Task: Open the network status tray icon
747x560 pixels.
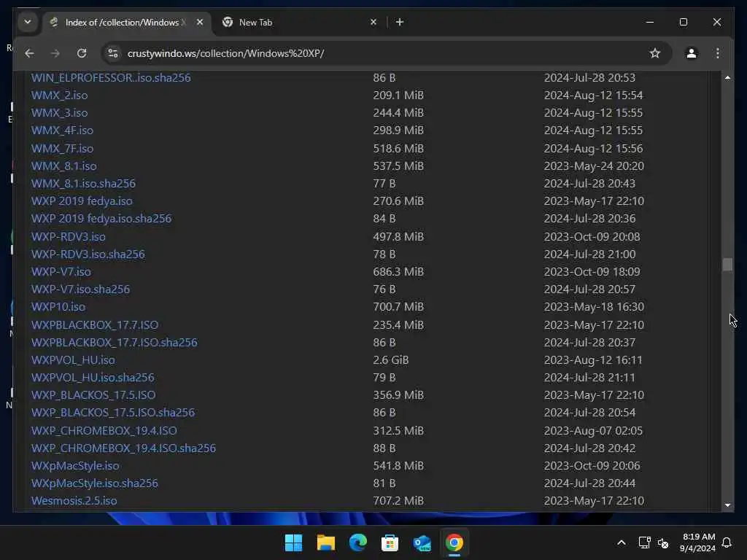Action: pyautogui.click(x=644, y=542)
